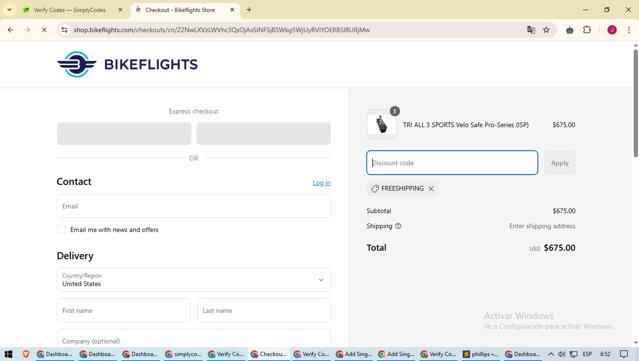Open the notifications center icon
The image size is (639, 361).
pyautogui.click(x=624, y=354)
